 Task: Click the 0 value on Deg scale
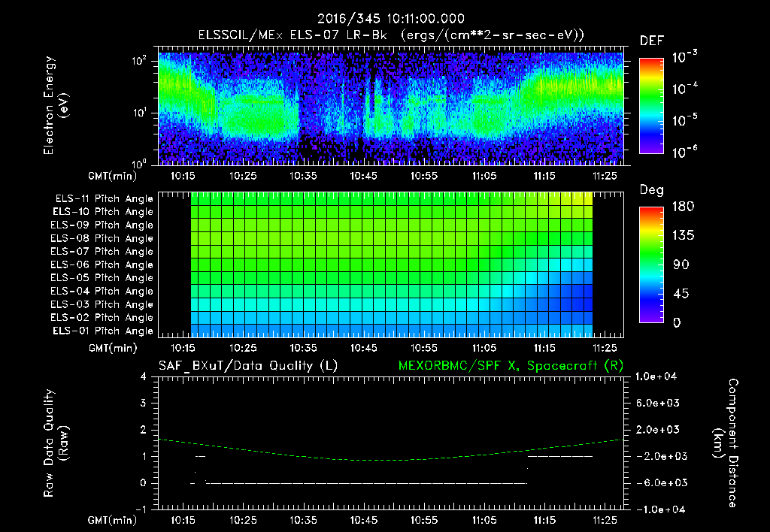(677, 323)
